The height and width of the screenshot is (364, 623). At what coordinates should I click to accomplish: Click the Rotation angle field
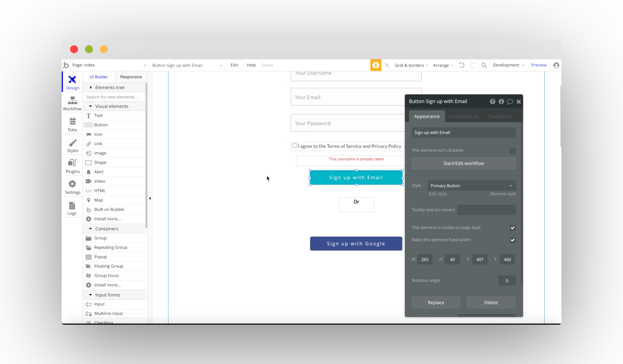(x=507, y=280)
